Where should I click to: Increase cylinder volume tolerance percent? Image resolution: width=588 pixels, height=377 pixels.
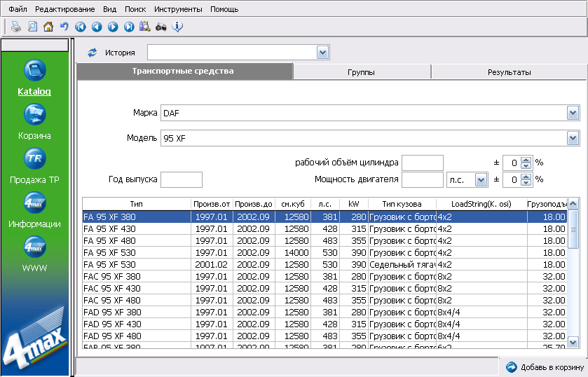click(x=526, y=160)
